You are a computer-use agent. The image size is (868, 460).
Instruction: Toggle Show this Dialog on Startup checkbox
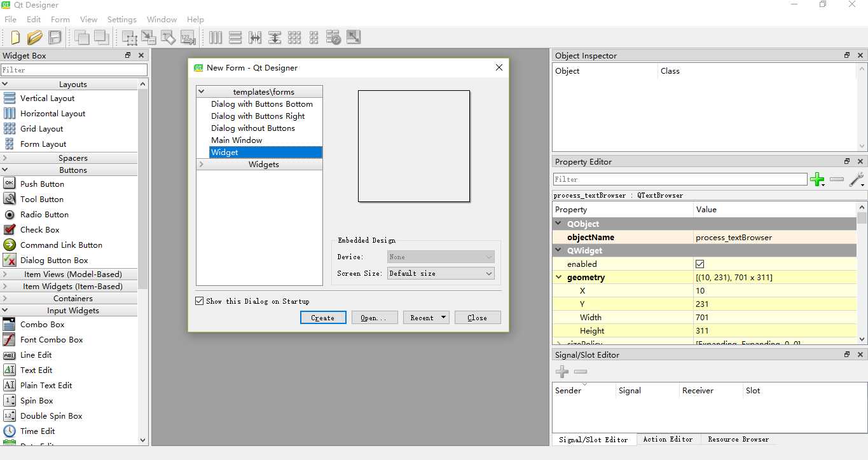(x=200, y=301)
